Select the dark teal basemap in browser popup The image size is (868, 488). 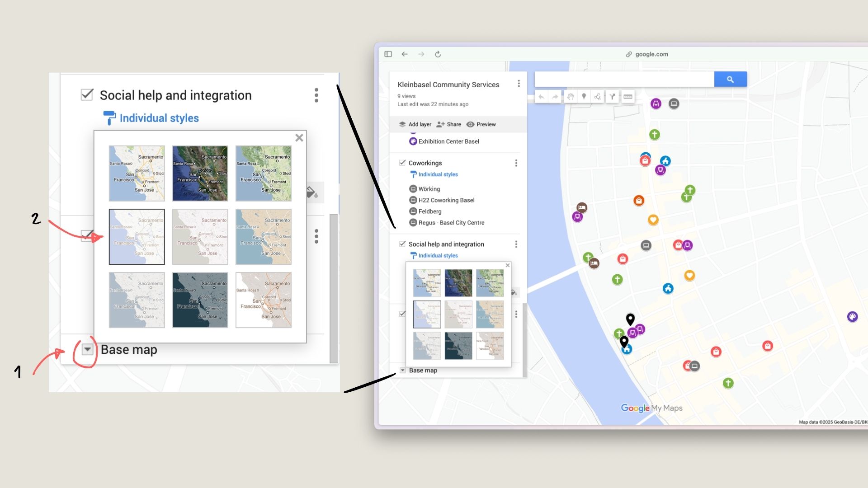pyautogui.click(x=458, y=346)
